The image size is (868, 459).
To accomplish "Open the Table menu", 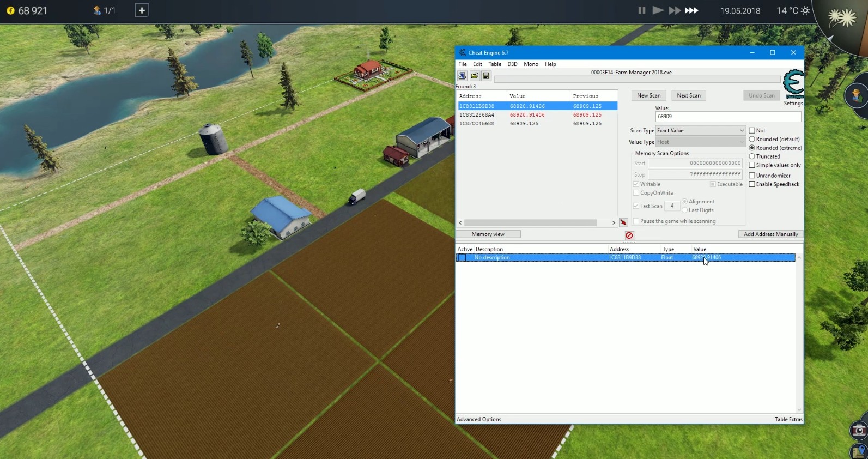I will [495, 64].
